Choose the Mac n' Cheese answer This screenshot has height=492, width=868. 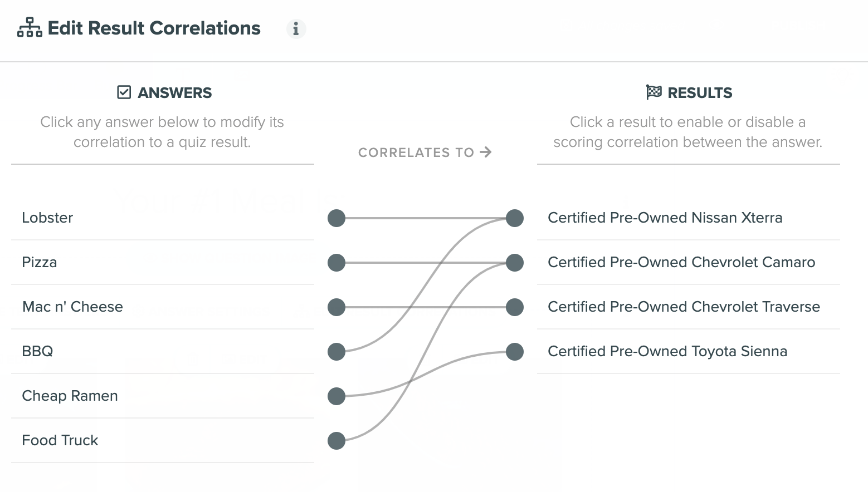click(162, 307)
